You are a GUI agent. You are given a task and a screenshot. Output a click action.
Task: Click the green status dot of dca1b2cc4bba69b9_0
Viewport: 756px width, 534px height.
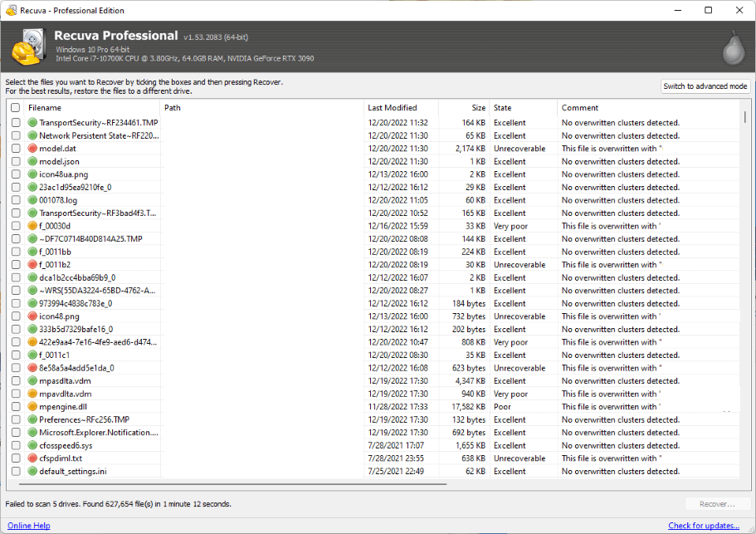[x=32, y=277]
